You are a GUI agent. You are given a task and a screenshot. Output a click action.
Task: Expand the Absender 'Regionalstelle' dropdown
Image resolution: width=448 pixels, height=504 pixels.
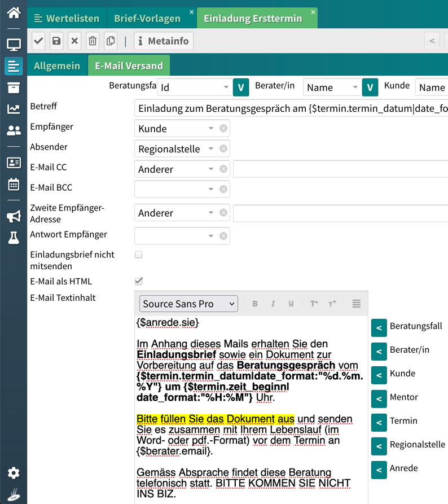211,149
